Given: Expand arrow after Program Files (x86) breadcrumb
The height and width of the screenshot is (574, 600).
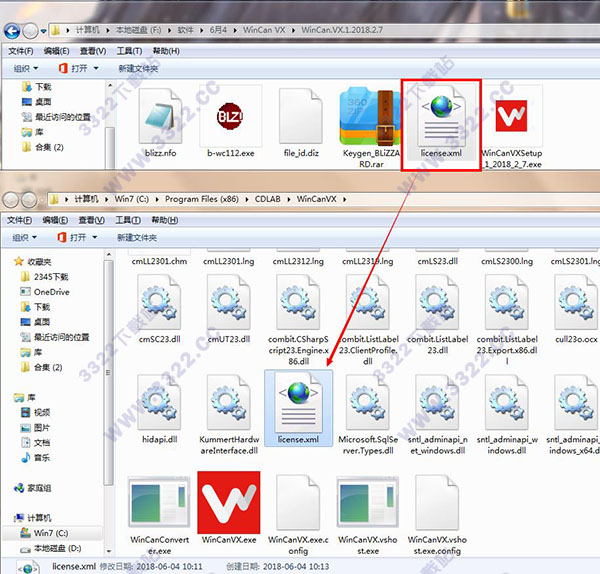Looking at the screenshot, I should click(246, 199).
